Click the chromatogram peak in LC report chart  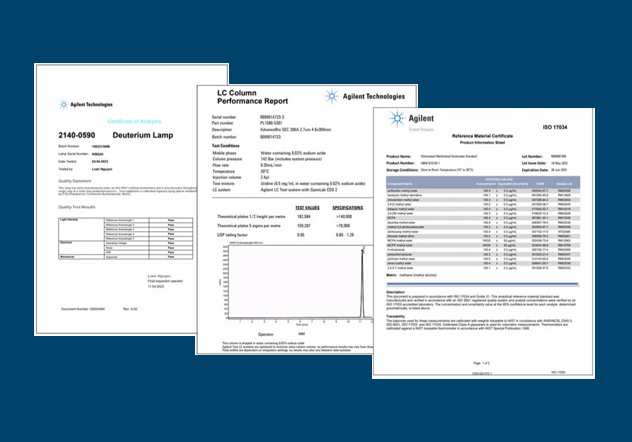[x=362, y=282]
